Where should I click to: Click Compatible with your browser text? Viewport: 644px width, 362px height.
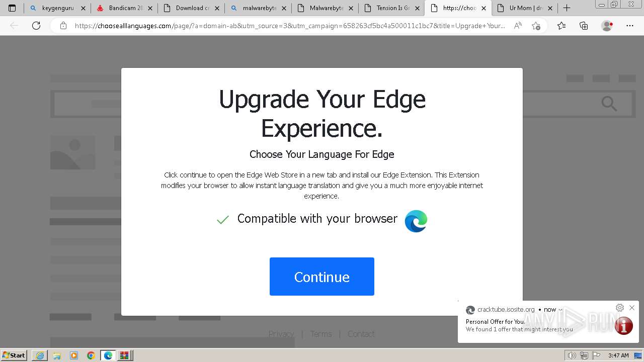pyautogui.click(x=317, y=219)
